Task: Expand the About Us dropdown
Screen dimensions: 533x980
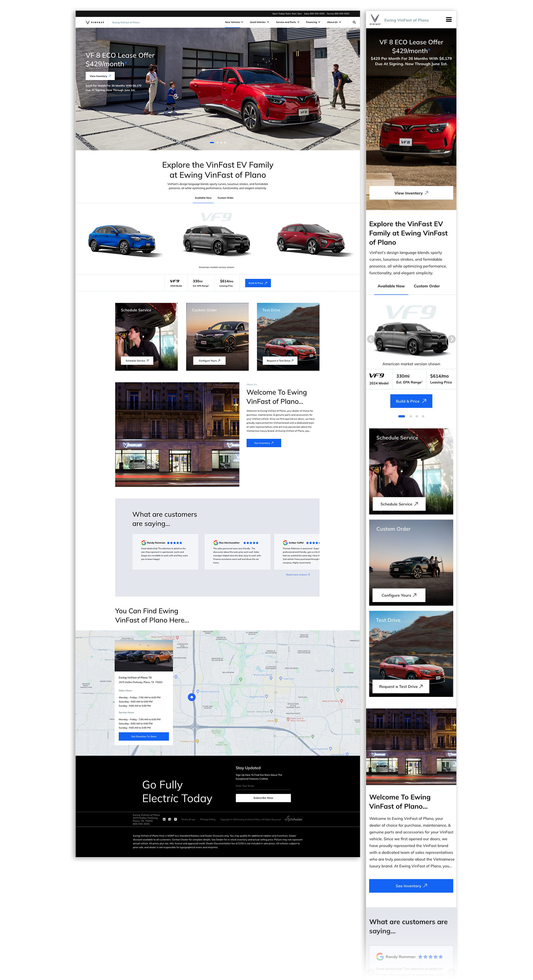Action: [x=334, y=22]
